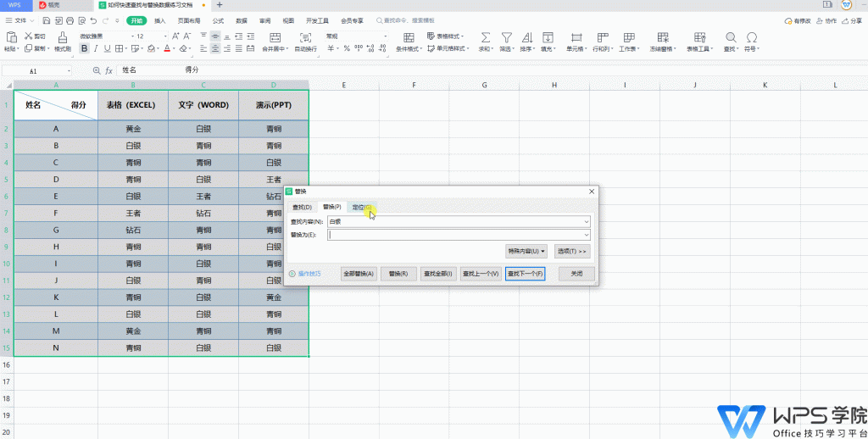
Task: Click the 全部替换(A) button
Action: coord(359,274)
